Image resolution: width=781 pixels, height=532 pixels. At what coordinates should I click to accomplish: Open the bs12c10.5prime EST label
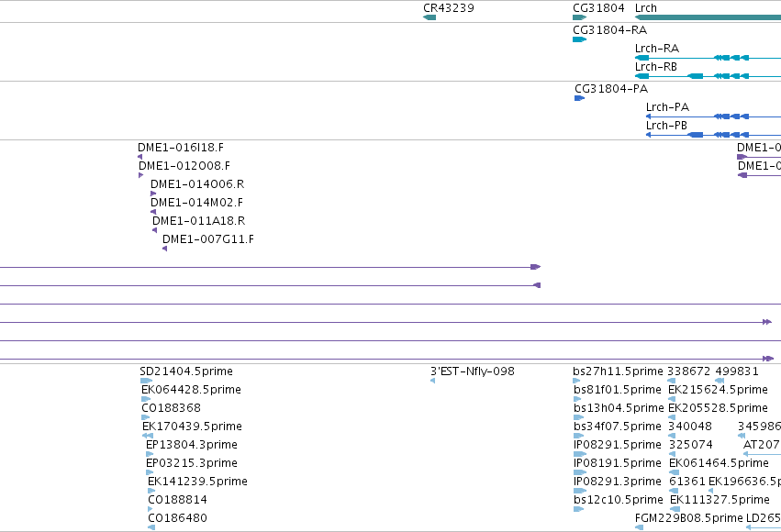(x=619, y=500)
